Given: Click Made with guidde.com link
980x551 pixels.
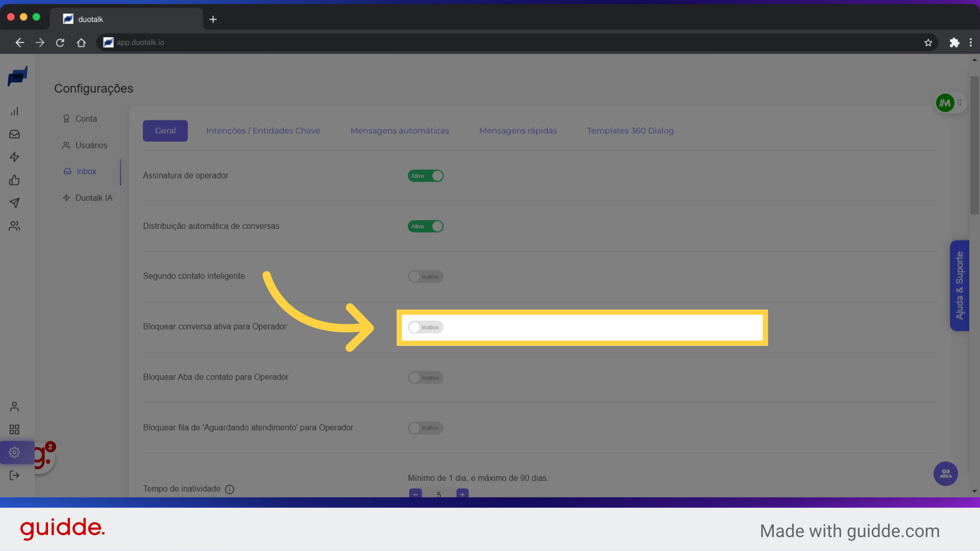Looking at the screenshot, I should click(x=849, y=531).
